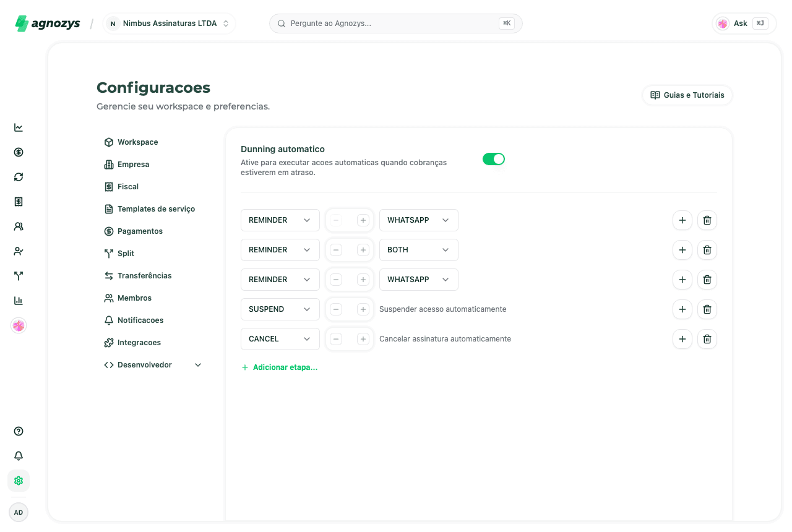Decrease days on SUSPEND step
Screen dimensions: 792x532
[336, 309]
